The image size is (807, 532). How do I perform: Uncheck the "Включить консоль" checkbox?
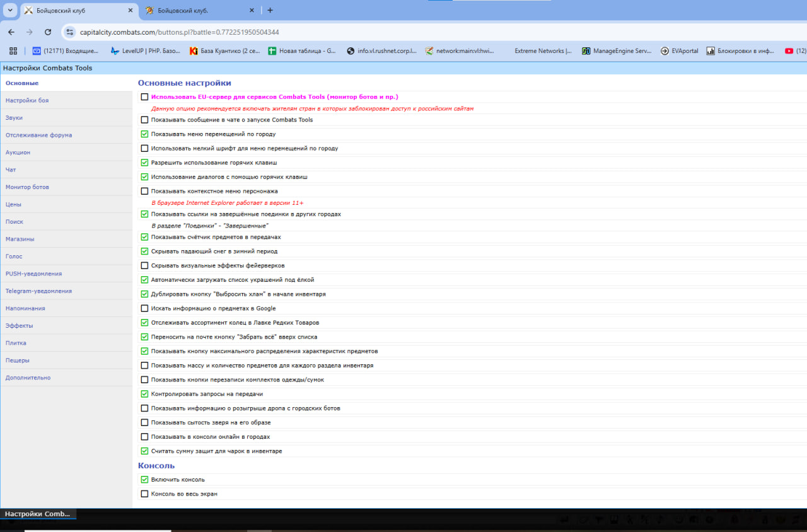[145, 480]
